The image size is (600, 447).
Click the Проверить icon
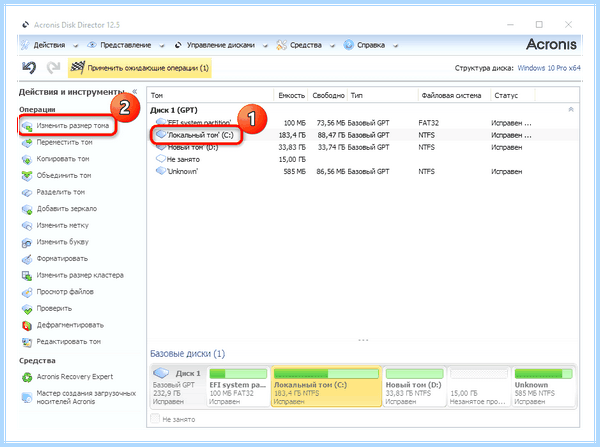27,309
